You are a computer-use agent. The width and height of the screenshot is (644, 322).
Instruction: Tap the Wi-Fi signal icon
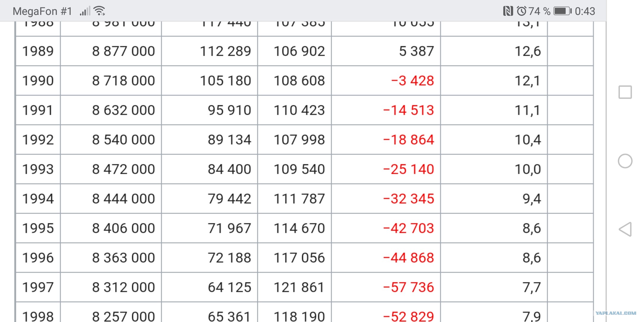point(99,11)
